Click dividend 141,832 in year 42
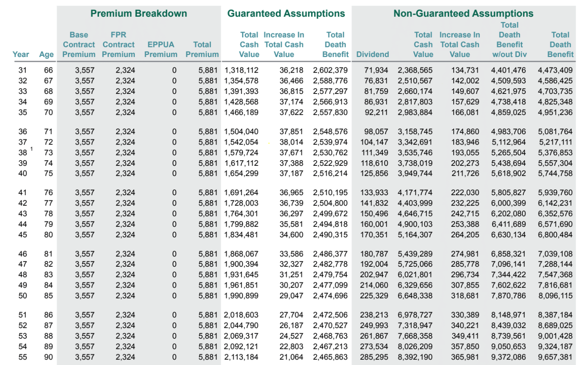The image size is (588, 365). coord(374,203)
